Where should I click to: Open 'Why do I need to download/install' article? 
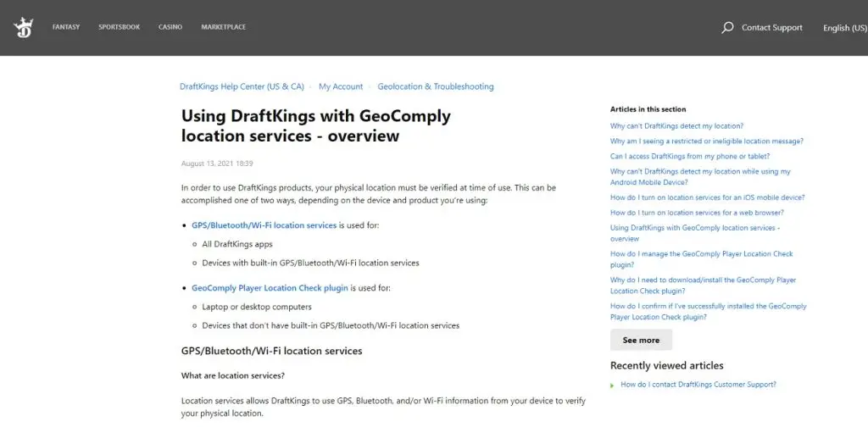click(x=703, y=286)
